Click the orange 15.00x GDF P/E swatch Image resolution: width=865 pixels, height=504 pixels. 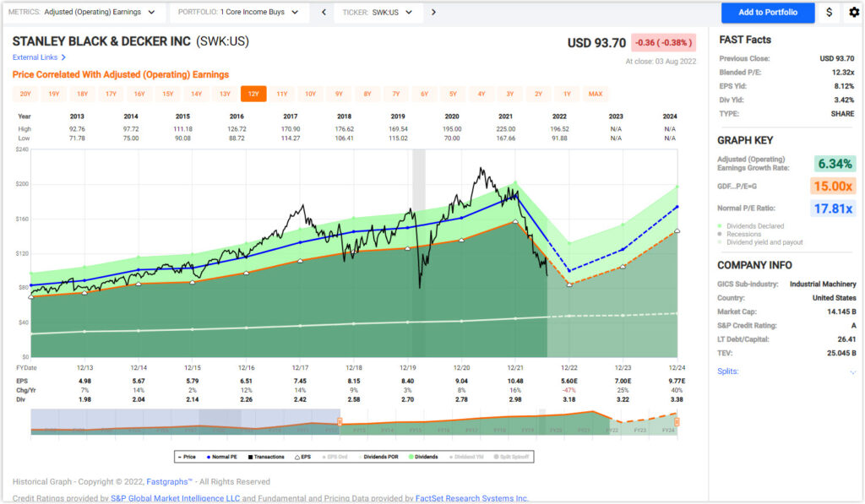833,187
